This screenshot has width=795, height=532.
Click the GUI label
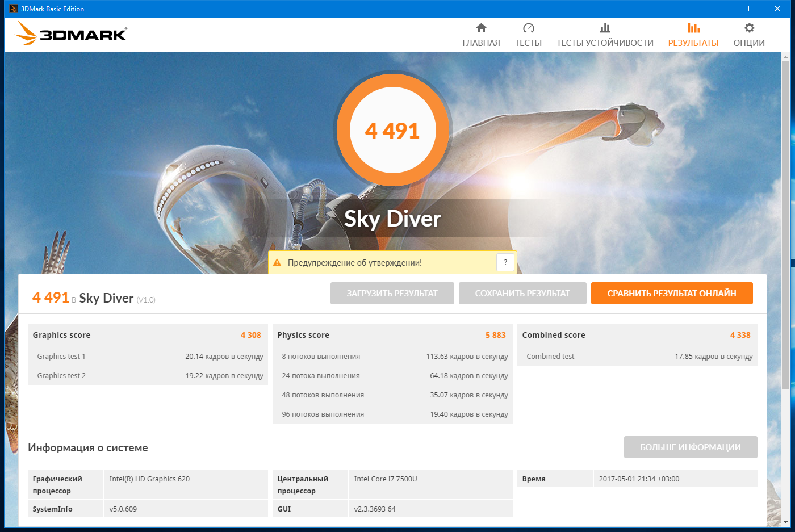284,509
